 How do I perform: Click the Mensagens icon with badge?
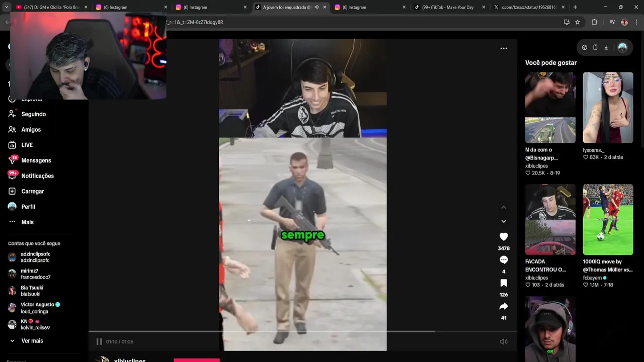click(x=12, y=160)
